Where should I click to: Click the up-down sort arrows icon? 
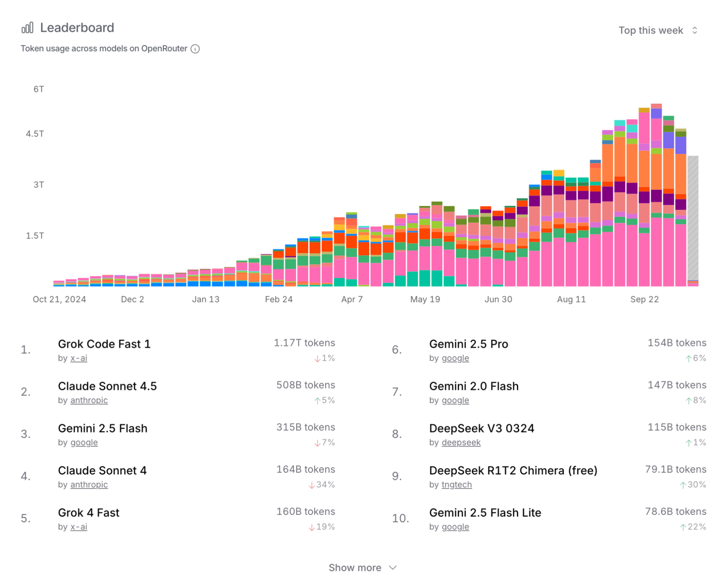click(695, 30)
